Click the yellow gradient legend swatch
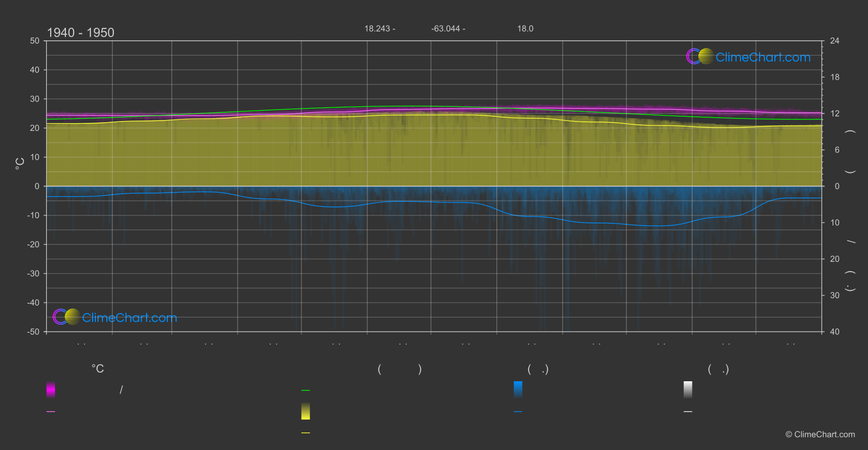 pyautogui.click(x=306, y=411)
